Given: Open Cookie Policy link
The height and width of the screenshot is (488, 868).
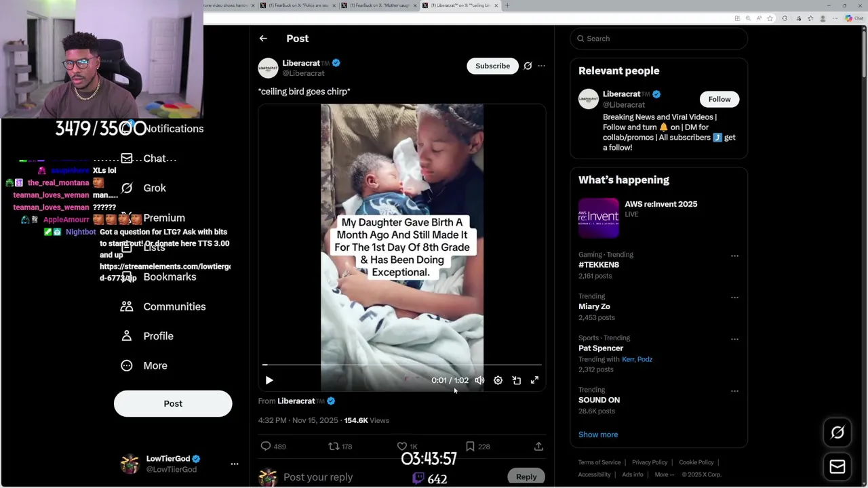Looking at the screenshot, I should click(696, 462).
